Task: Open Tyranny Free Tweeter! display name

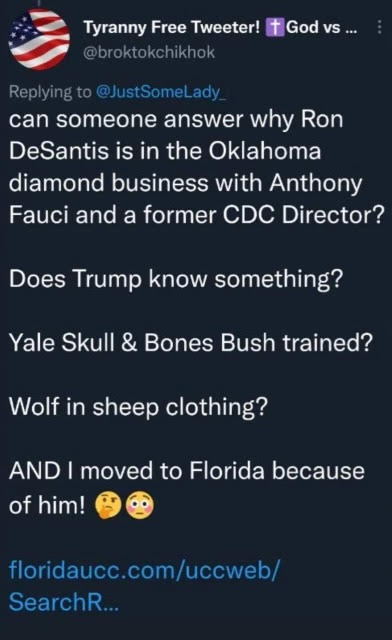Action: pyautogui.click(x=172, y=27)
